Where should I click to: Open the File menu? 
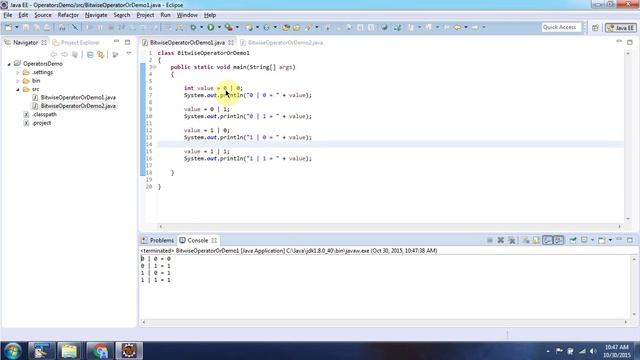(8, 15)
